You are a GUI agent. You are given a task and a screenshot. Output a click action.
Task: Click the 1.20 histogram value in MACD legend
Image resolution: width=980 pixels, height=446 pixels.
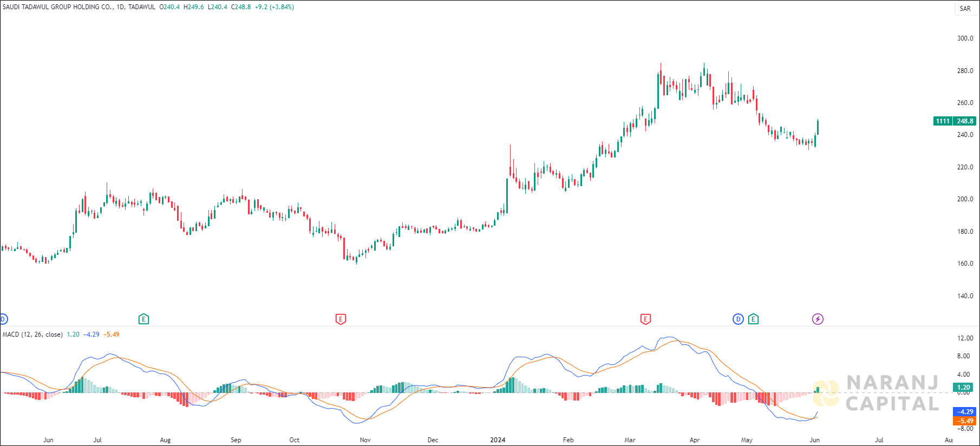73,334
